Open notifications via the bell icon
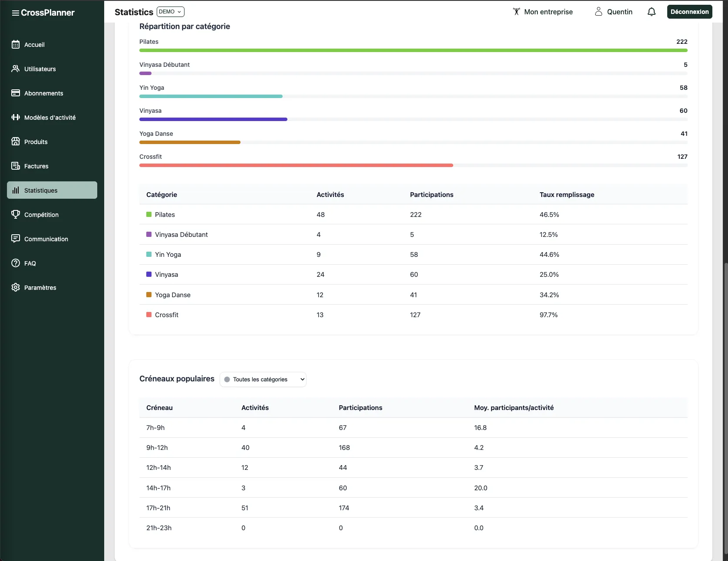The height and width of the screenshot is (561, 728). click(651, 12)
